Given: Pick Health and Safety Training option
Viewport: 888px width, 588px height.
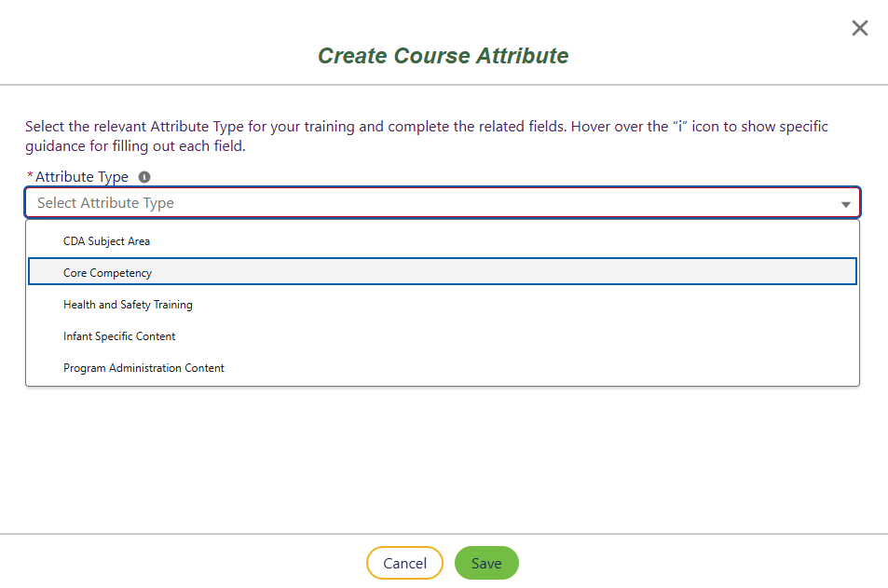Looking at the screenshot, I should 443,305.
